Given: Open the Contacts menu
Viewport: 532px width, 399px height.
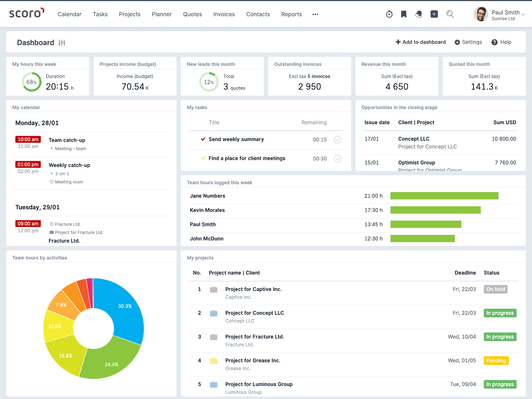Looking at the screenshot, I should pos(258,14).
